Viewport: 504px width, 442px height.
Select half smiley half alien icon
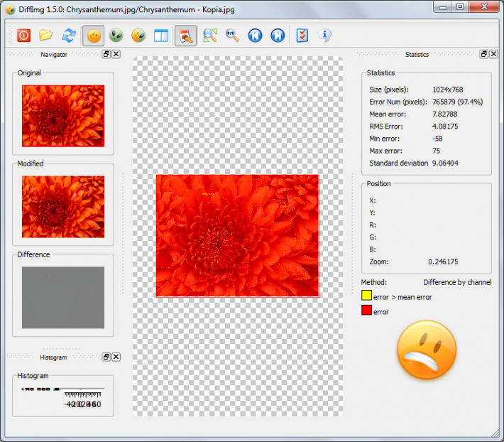point(138,36)
